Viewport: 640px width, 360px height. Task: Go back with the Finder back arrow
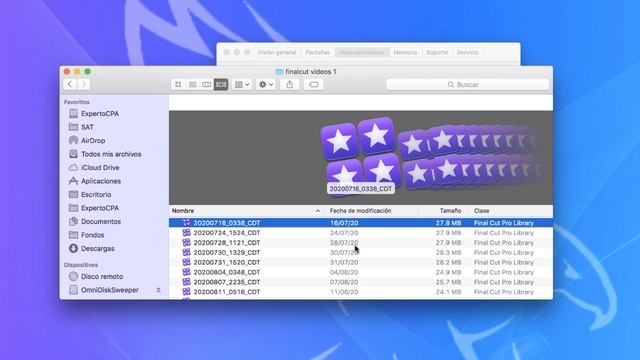point(70,84)
